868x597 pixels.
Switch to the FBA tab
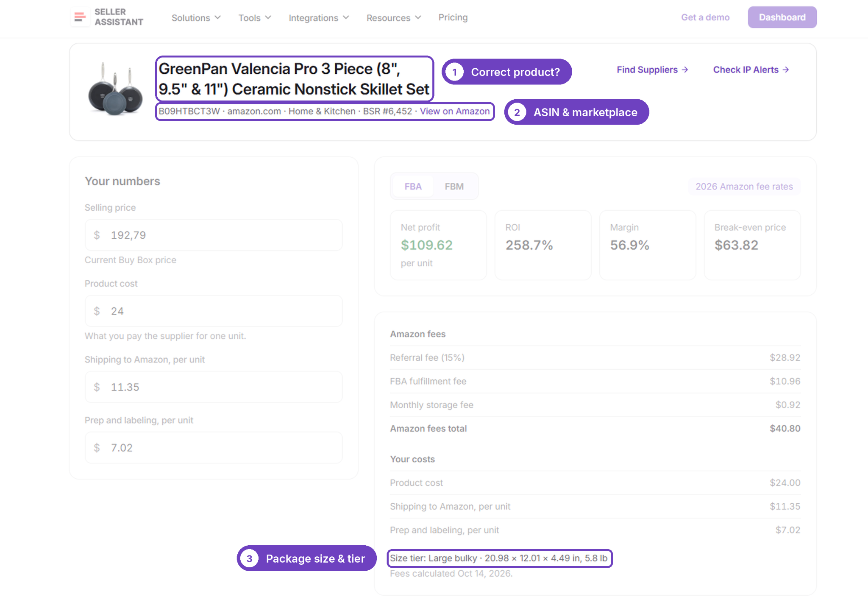pos(413,187)
